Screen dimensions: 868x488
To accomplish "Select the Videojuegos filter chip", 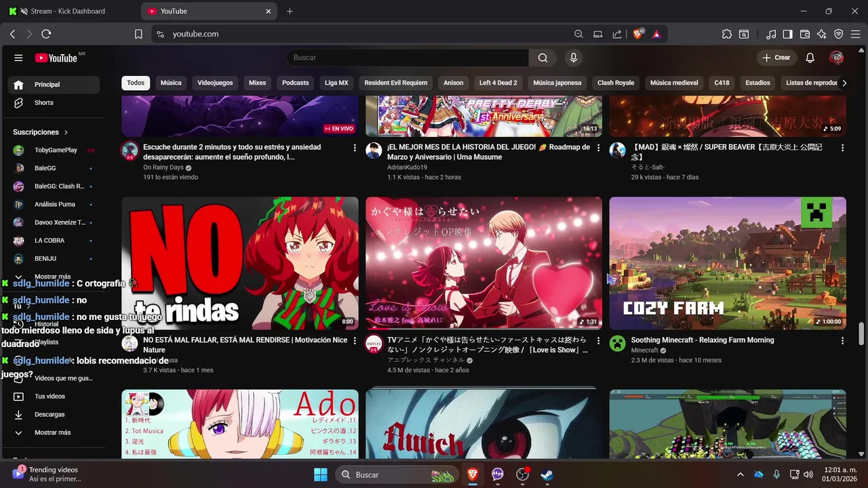I will (215, 83).
